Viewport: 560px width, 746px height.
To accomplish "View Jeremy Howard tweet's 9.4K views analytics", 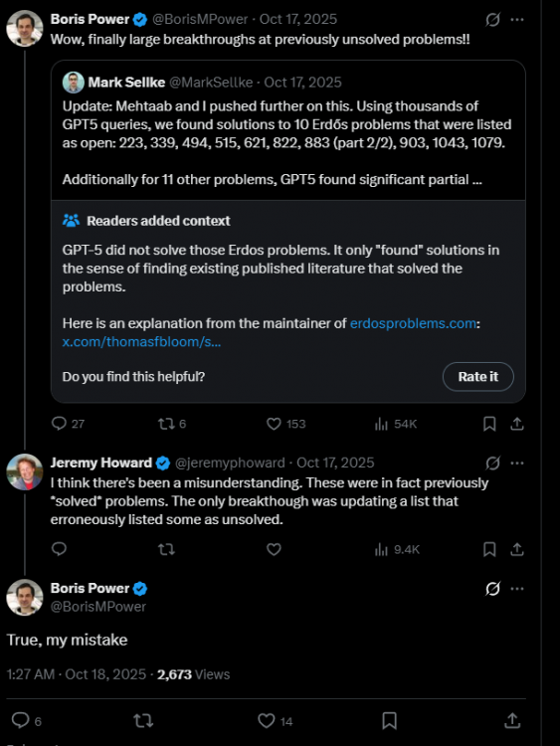I will click(x=397, y=549).
